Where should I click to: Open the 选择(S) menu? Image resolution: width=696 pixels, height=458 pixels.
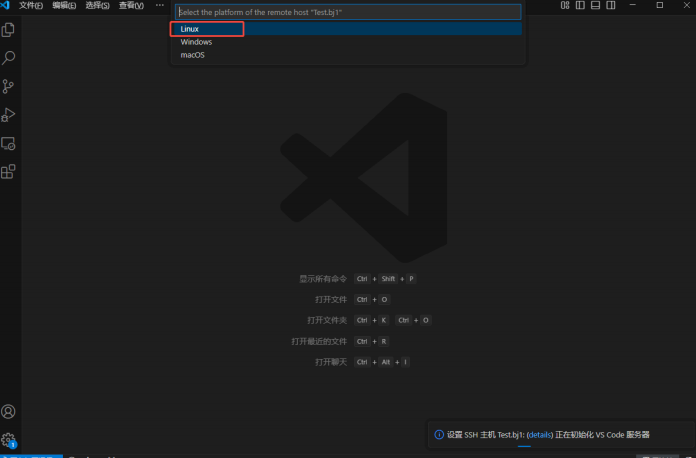click(97, 5)
